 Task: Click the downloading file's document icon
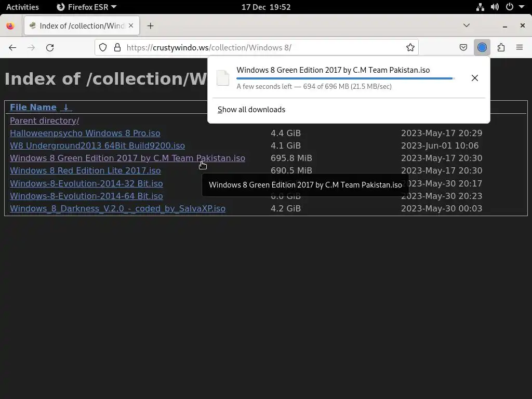[223, 78]
